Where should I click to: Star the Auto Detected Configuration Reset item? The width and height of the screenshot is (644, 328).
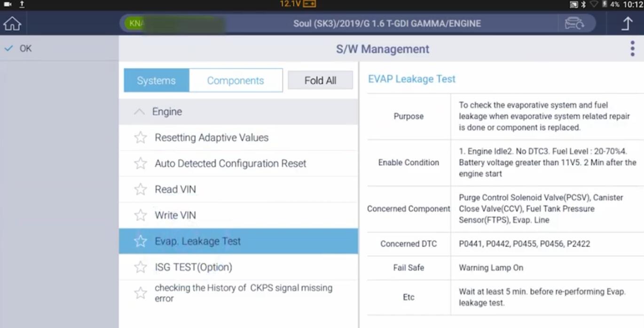click(140, 163)
